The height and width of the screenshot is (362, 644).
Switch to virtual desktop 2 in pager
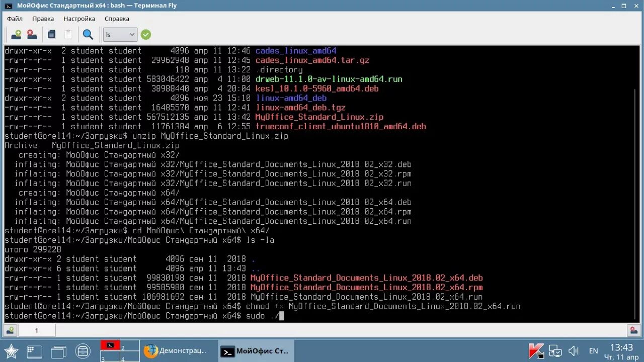pos(129,345)
